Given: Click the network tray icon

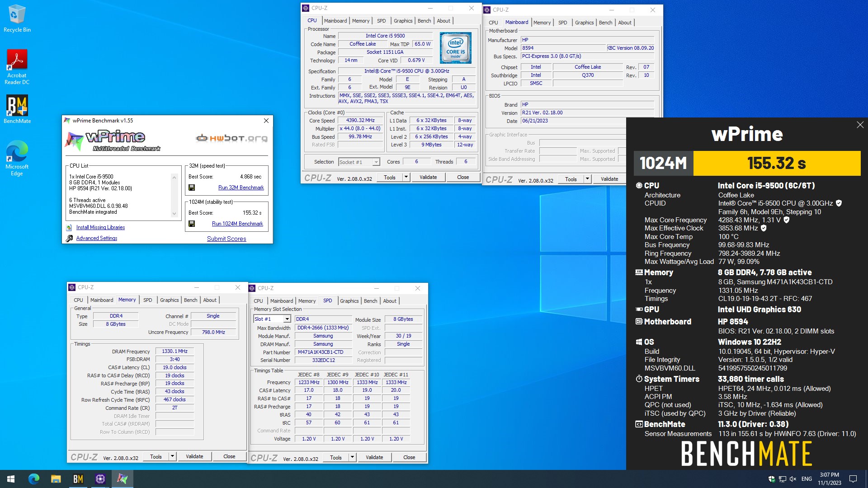Looking at the screenshot, I should pyautogui.click(x=782, y=479).
